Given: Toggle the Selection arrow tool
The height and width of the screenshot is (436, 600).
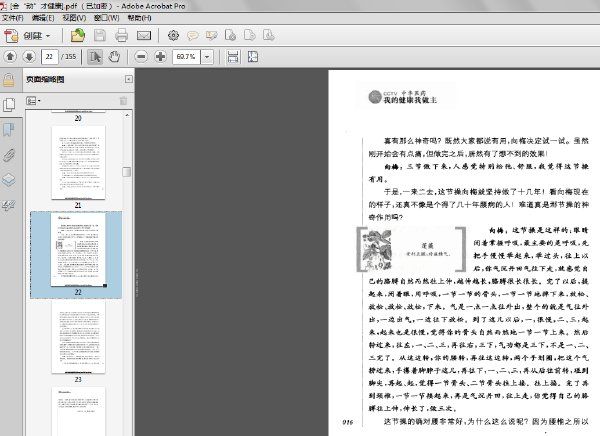Looking at the screenshot, I should [95, 57].
